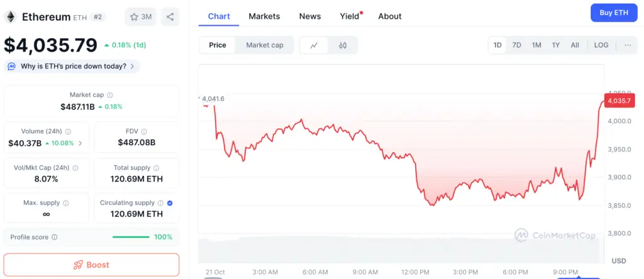Click the Profile score info icon

55,238
